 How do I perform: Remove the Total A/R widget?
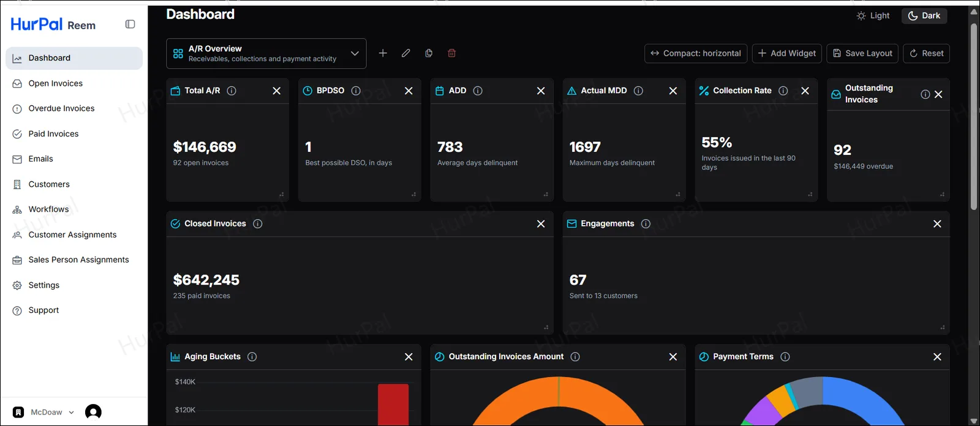(x=277, y=91)
